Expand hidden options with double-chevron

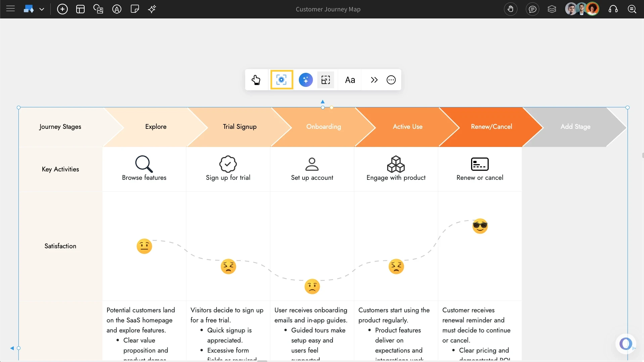click(x=374, y=80)
